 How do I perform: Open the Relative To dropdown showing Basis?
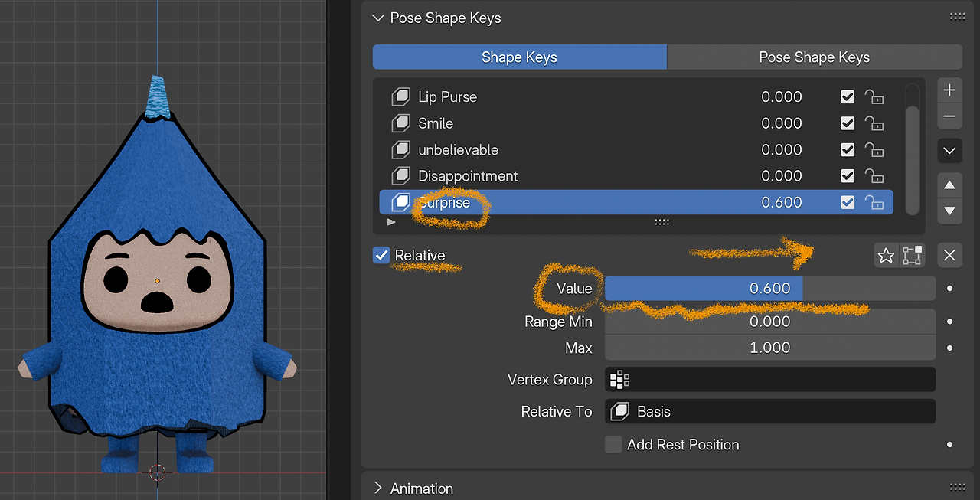point(769,411)
